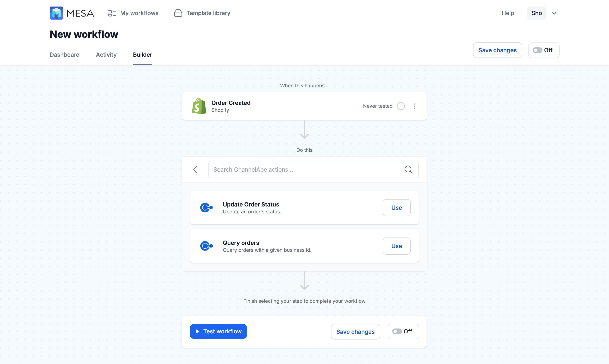Open My workflows page
This screenshot has width=609, height=364.
pyautogui.click(x=133, y=13)
